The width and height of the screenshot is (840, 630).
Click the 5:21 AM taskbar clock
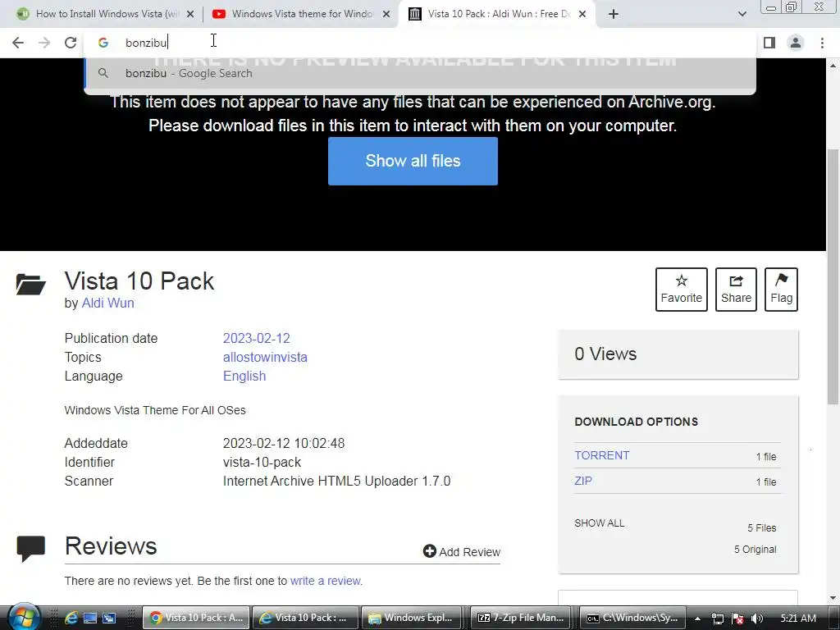pyautogui.click(x=798, y=619)
